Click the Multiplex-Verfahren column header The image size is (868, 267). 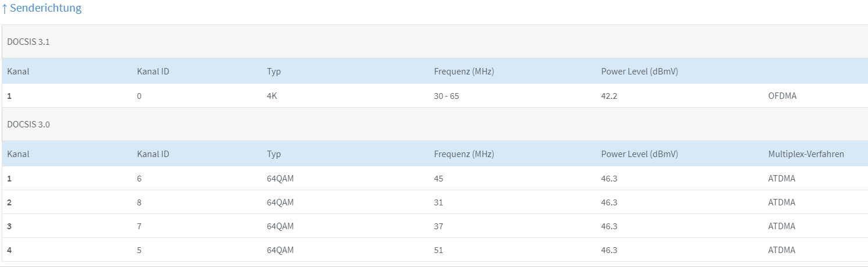point(806,154)
